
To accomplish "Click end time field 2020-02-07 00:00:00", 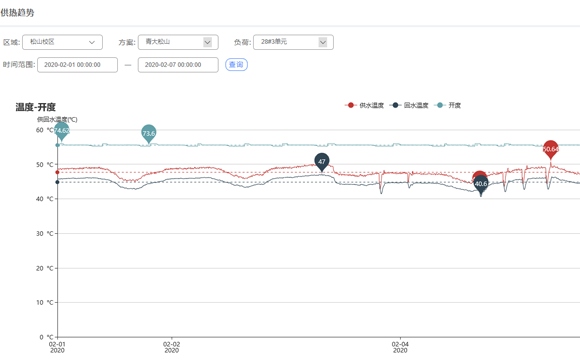I will 178,65.
